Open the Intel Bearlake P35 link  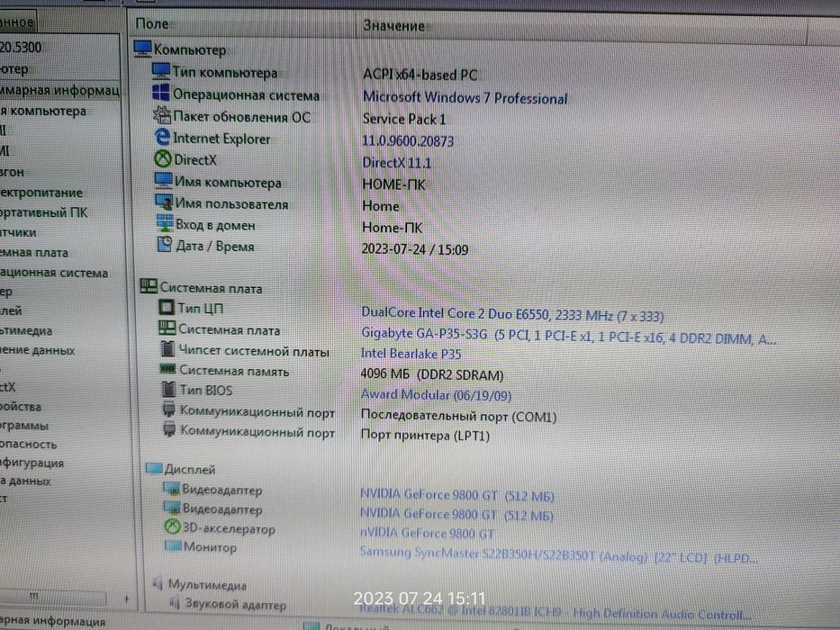[411, 354]
